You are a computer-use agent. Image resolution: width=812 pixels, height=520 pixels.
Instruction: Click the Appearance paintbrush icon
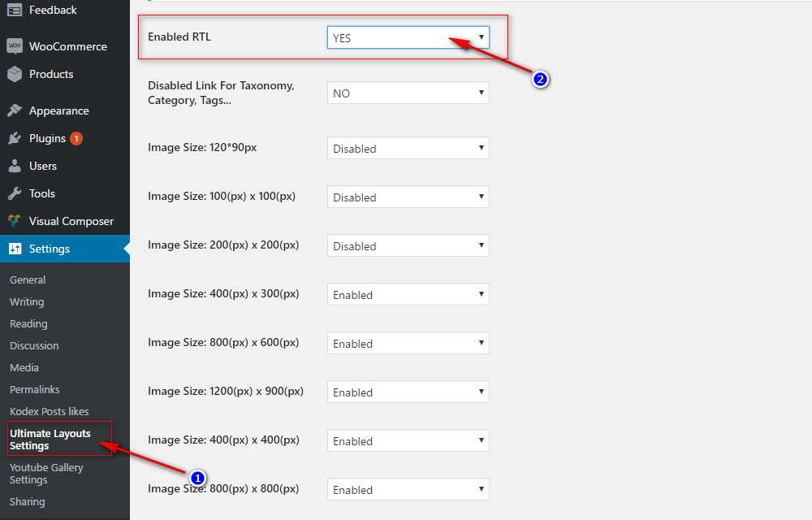(15, 110)
